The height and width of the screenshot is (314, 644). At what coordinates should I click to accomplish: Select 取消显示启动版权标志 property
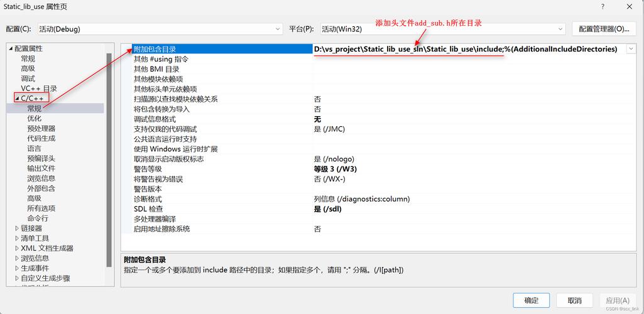click(x=168, y=159)
